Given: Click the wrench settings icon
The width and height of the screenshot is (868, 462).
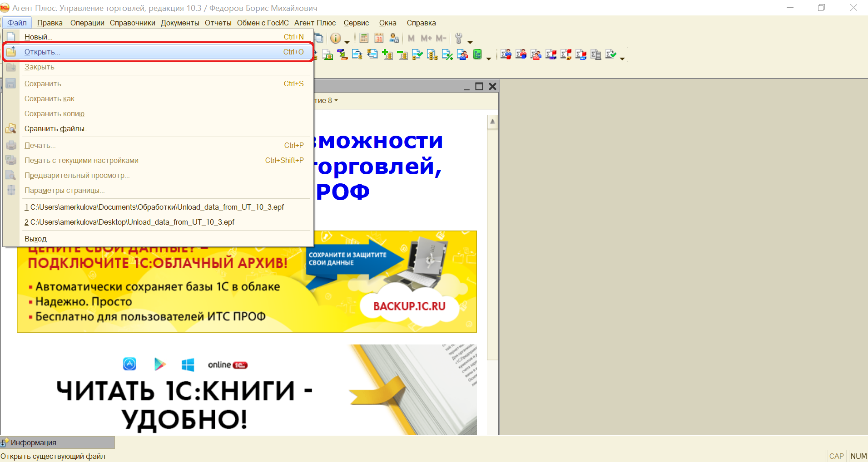Looking at the screenshot, I should pos(459,38).
